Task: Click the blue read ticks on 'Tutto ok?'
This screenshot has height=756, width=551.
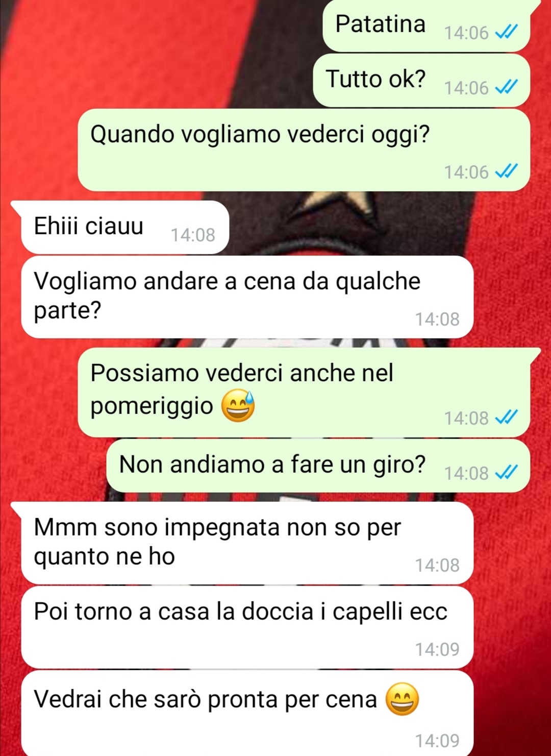Action: tap(507, 87)
